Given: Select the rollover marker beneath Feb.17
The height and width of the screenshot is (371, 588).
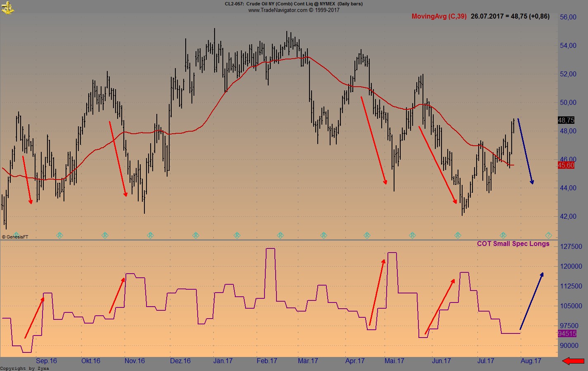Looking at the screenshot, I should 281,235.
